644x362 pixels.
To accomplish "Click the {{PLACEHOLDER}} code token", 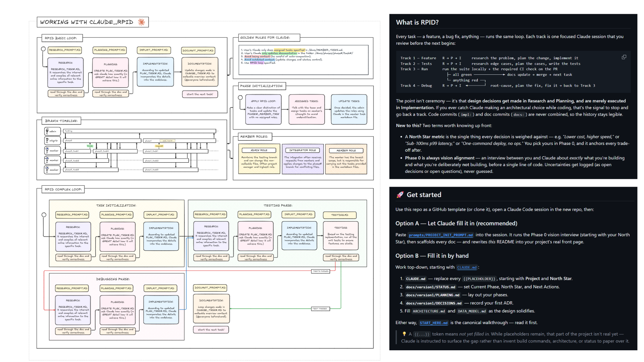I will tap(479, 279).
